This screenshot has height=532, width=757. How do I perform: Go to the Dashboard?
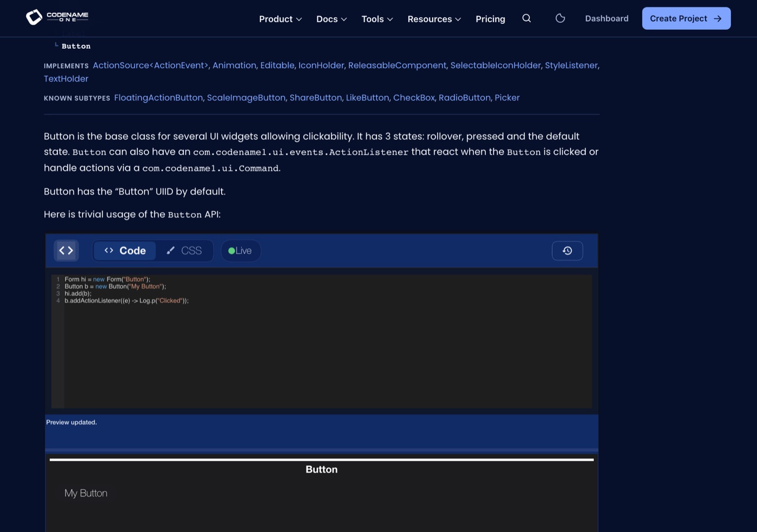pos(607,18)
